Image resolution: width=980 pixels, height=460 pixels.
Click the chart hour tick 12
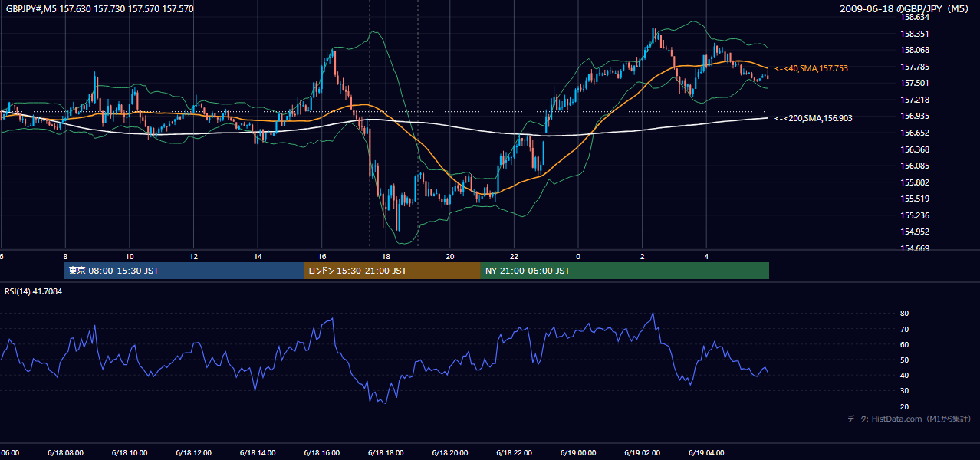[x=193, y=256]
